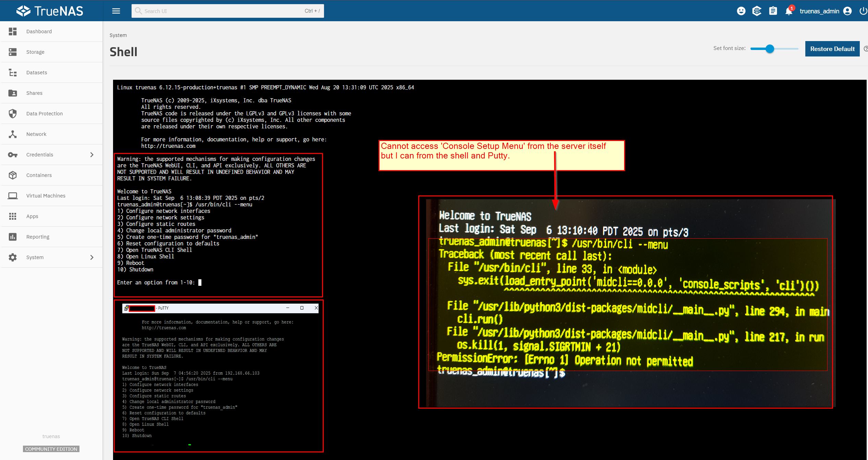Image resolution: width=868 pixels, height=460 pixels.
Task: Click the Dashboard sidebar icon
Action: (13, 31)
